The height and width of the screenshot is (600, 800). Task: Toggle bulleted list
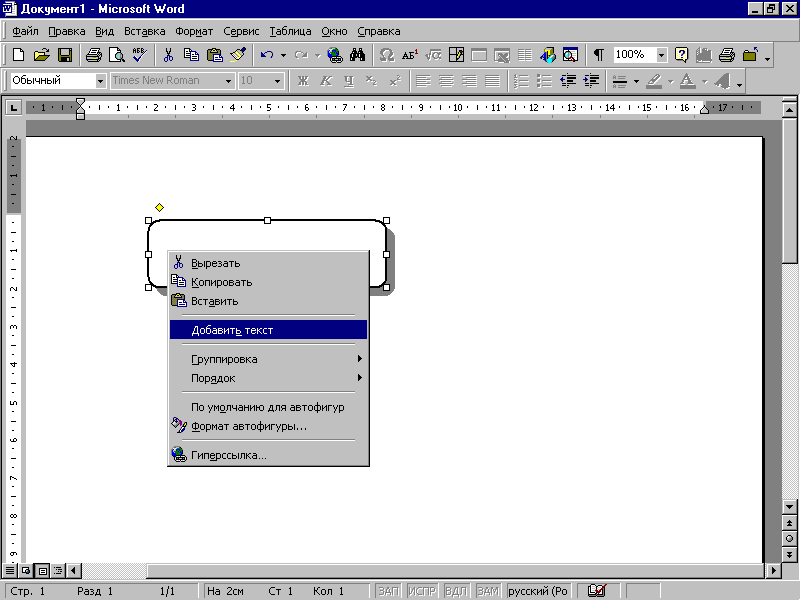544,81
